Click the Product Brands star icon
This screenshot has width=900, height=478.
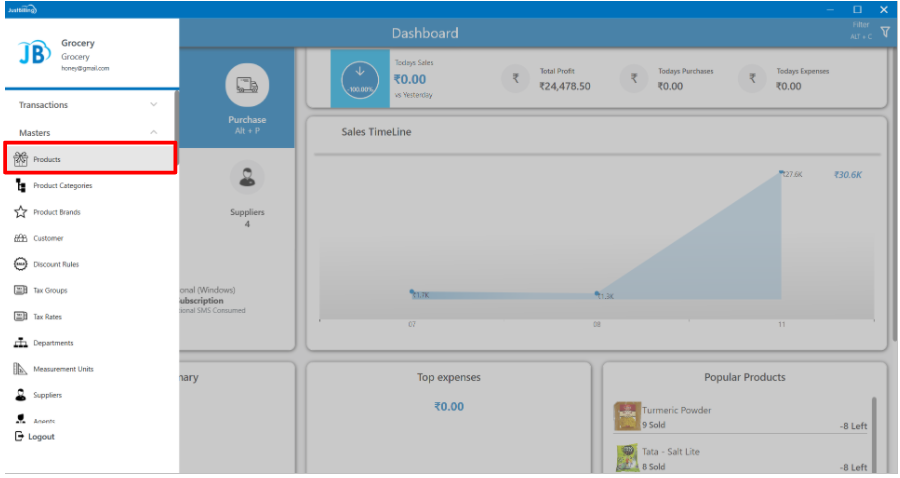[x=21, y=212]
